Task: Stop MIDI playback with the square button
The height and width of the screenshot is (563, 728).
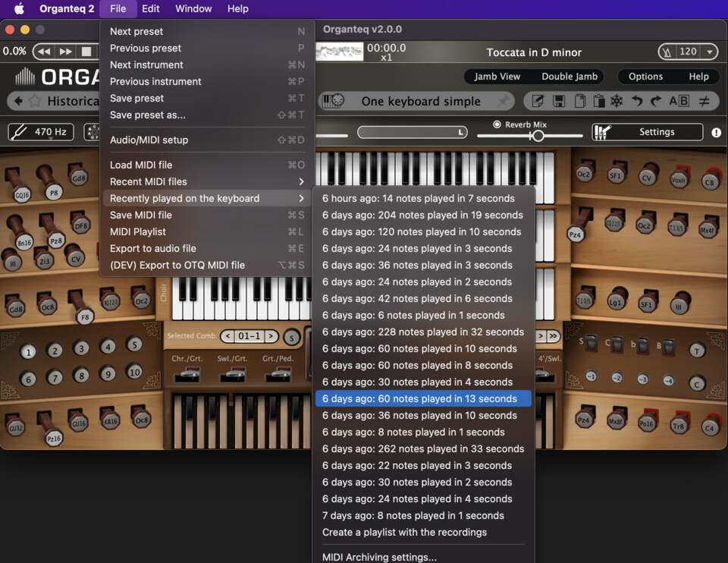Action: point(86,52)
